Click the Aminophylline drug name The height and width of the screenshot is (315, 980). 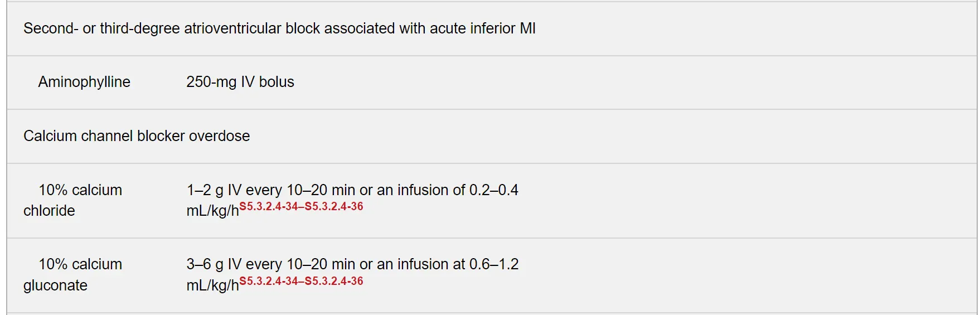tap(84, 82)
